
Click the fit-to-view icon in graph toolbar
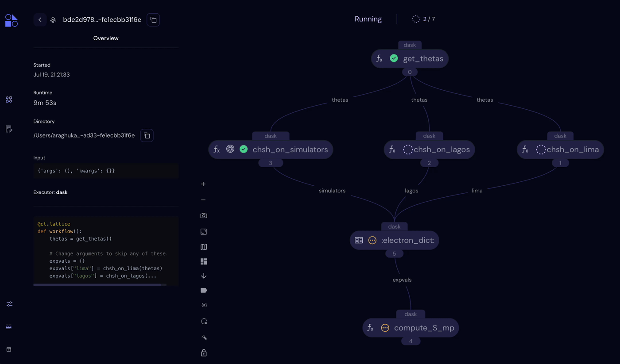pos(204,232)
